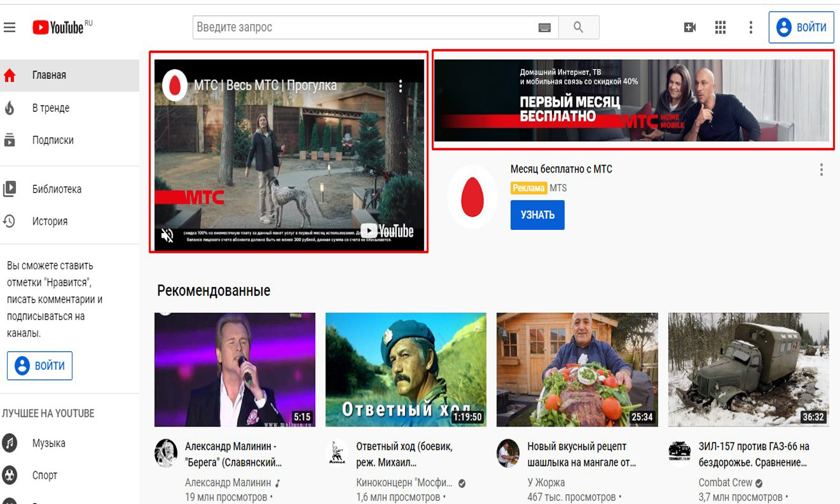Open the MTS video three-dot options
840x504 pixels.
tap(400, 86)
